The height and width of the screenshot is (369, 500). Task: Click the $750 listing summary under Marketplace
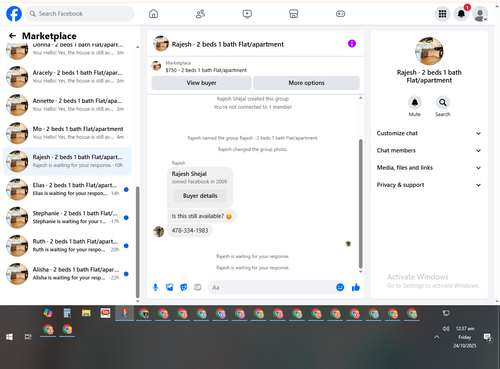coord(206,70)
